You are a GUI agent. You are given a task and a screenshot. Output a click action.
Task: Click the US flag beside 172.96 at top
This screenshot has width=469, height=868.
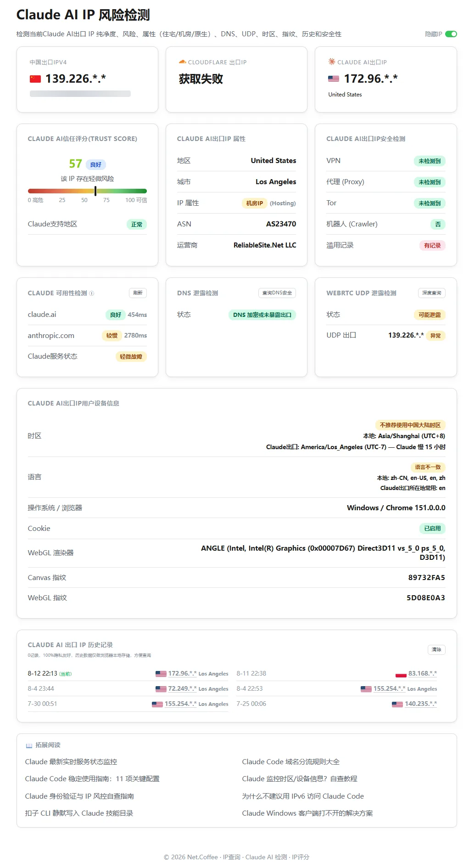334,79
